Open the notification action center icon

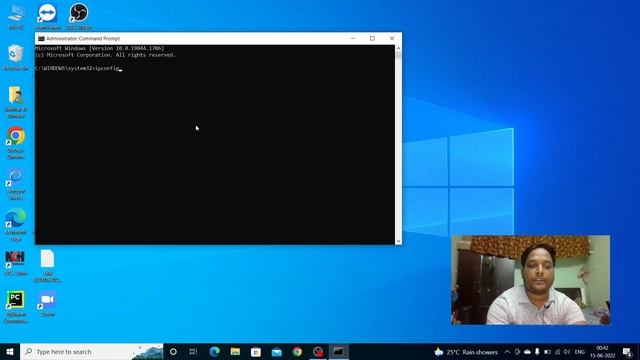(x=627, y=352)
